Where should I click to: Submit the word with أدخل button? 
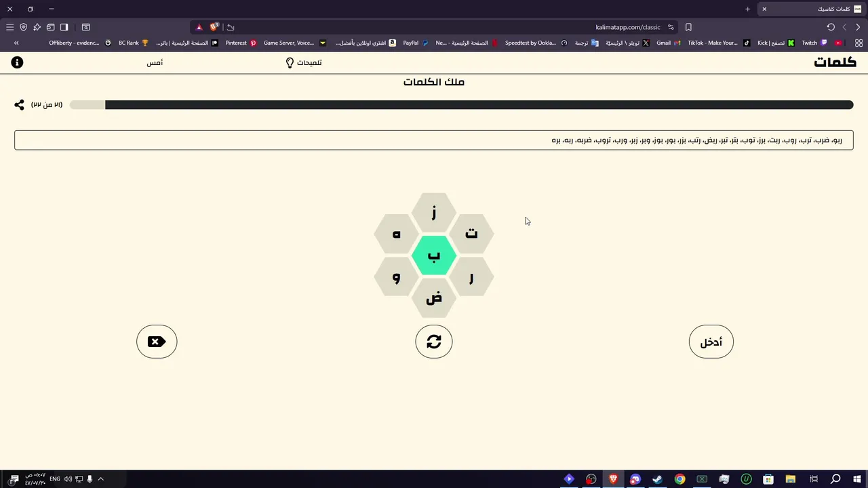click(x=711, y=342)
